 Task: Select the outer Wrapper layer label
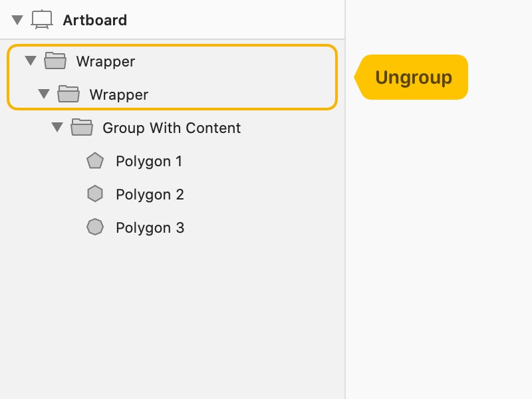(106, 62)
